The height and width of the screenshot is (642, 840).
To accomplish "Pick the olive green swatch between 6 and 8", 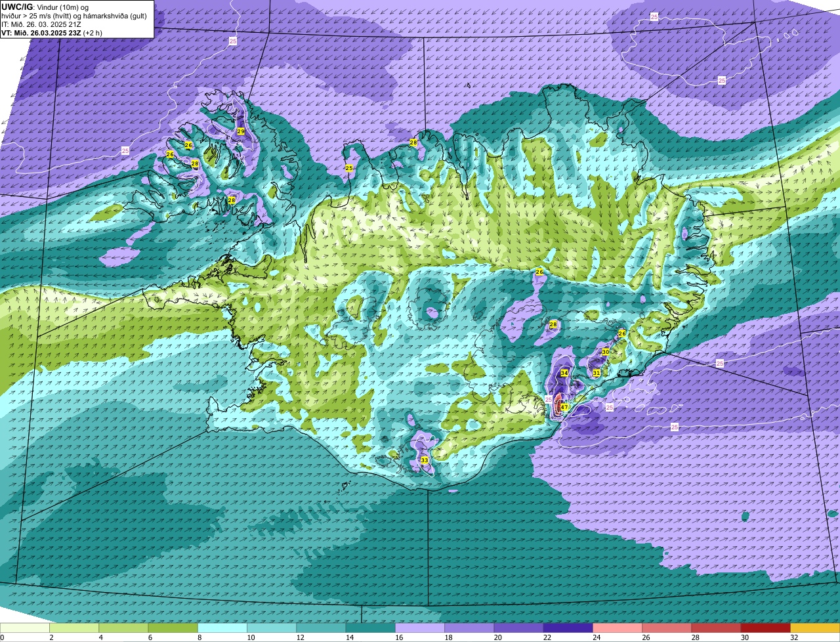I will 173,628.
